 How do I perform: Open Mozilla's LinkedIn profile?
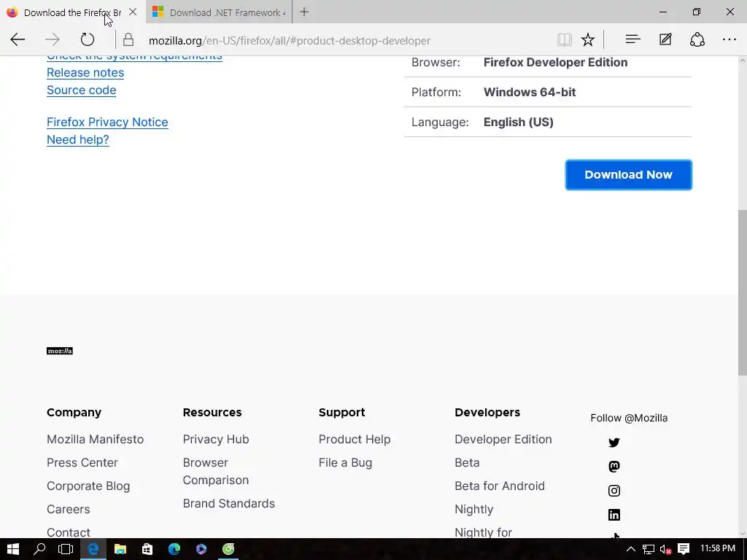[614, 515]
